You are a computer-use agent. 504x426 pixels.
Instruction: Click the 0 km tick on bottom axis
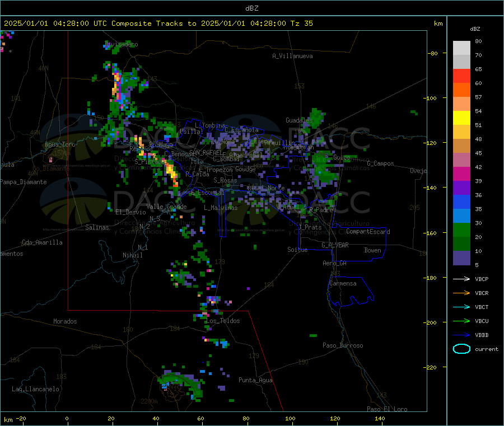tap(67, 418)
